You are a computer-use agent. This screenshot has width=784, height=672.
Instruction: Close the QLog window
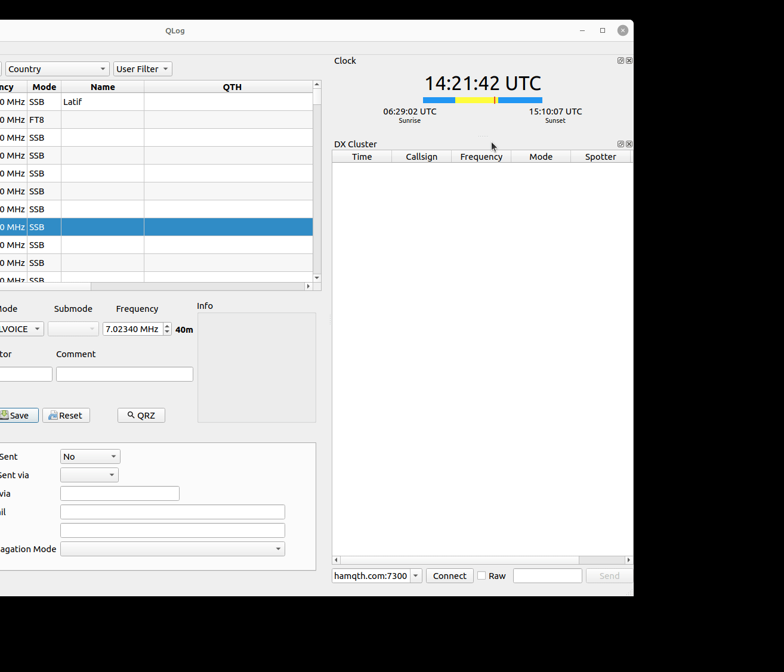click(623, 30)
